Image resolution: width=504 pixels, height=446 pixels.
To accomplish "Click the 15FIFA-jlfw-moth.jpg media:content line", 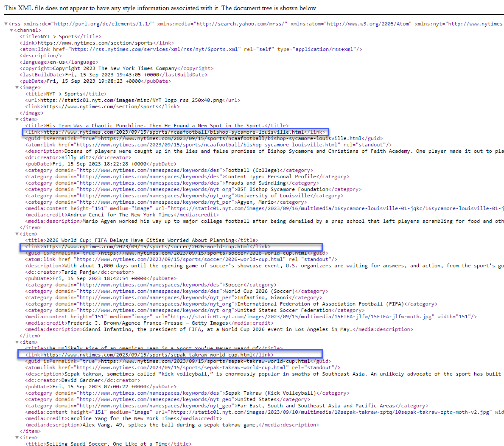I will point(251,317).
